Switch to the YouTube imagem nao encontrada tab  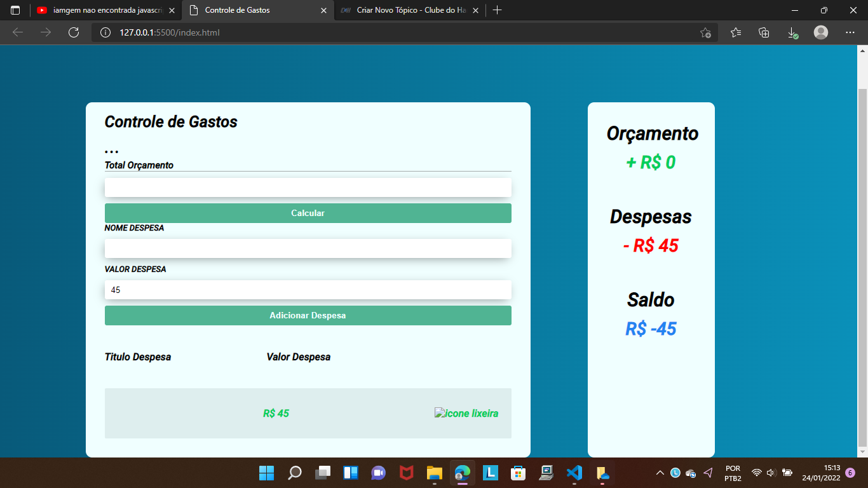(105, 10)
